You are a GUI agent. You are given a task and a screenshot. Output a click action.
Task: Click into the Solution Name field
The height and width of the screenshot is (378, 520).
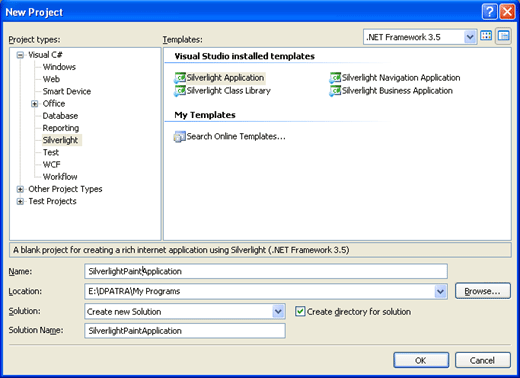click(185, 331)
